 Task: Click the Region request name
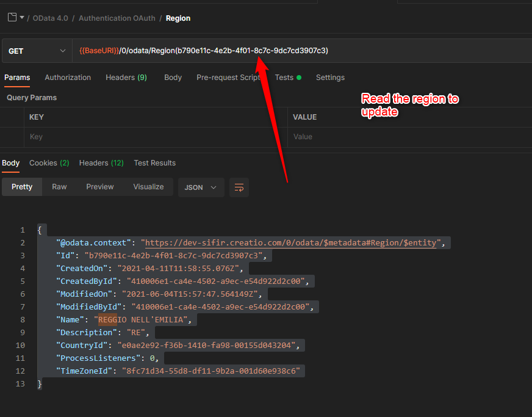pos(178,18)
